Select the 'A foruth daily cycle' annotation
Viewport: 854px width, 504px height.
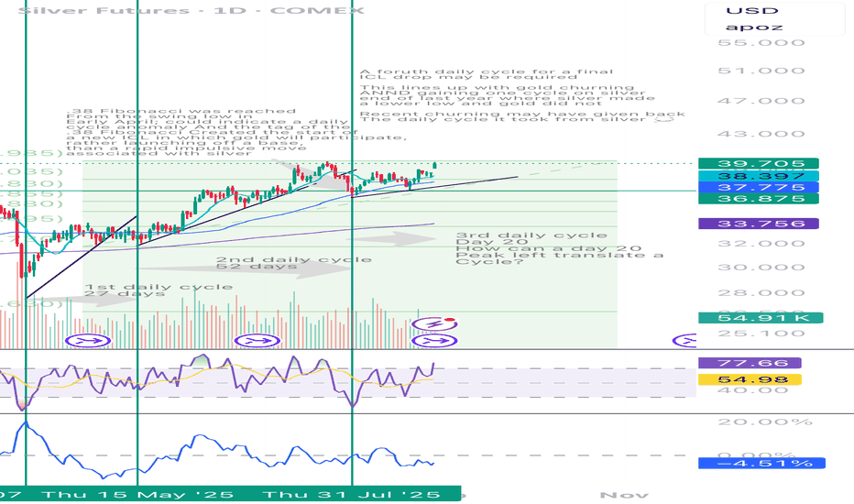[x=487, y=74]
